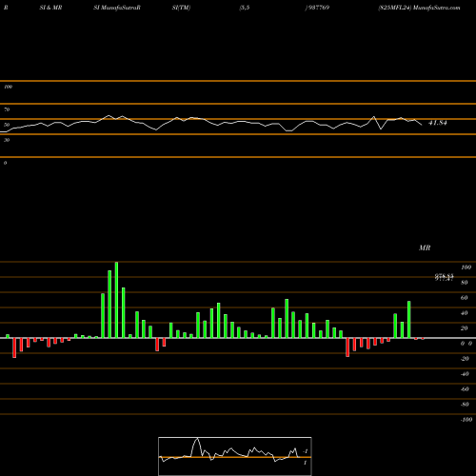Viewport: 476px width, 476px height.
Task: Click the RSI axis label 30
Action: tap(7, 140)
